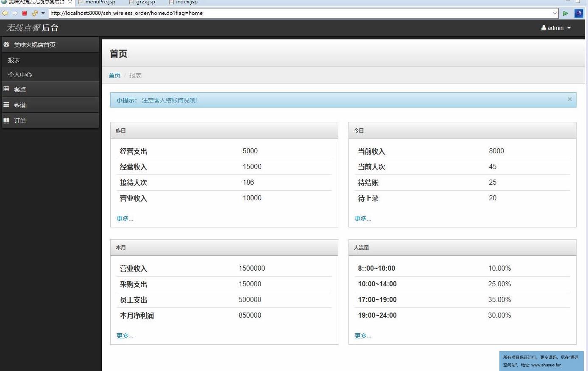Screen dimensions: 588x371
Task: Click the 今日 panel header
Action: coord(463,130)
